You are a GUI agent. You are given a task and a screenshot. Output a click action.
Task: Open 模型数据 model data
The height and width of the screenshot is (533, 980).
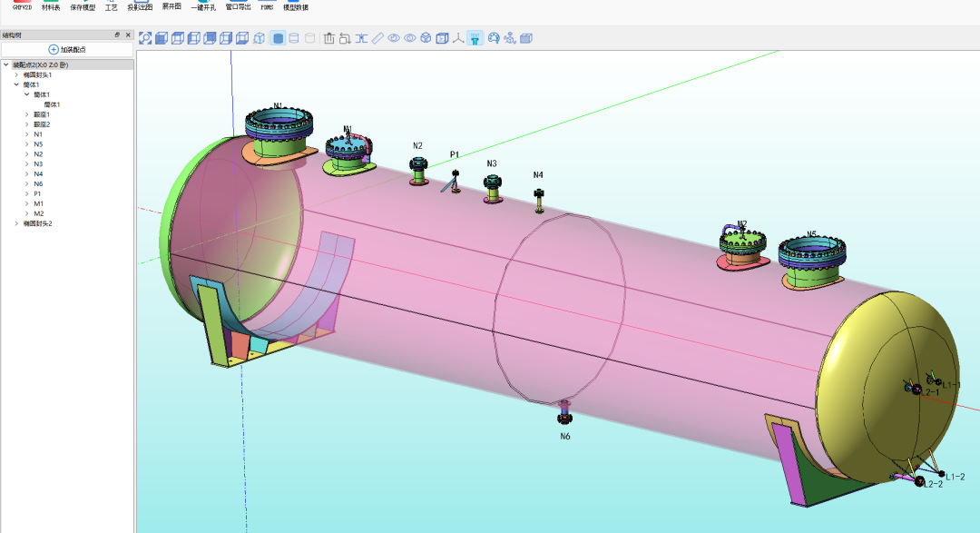[x=296, y=5]
